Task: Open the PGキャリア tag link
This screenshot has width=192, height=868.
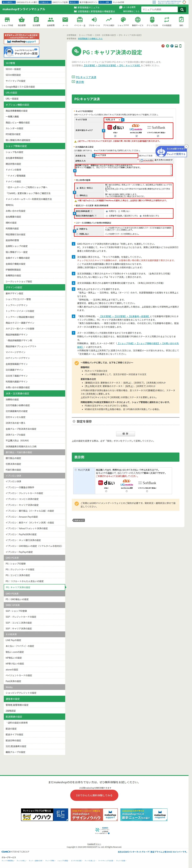Action: pyautogui.click(x=79, y=521)
